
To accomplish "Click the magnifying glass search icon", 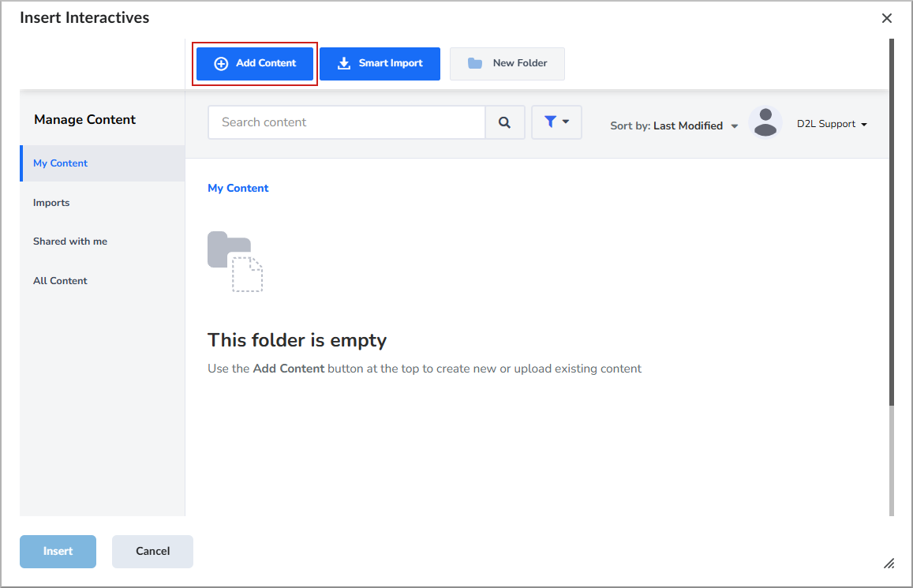I will [505, 122].
